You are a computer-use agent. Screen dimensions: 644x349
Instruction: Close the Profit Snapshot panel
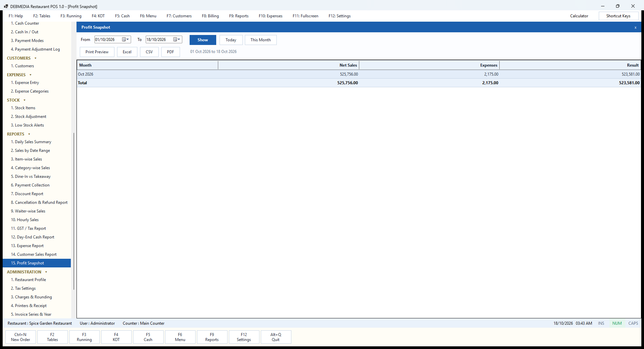(635, 27)
